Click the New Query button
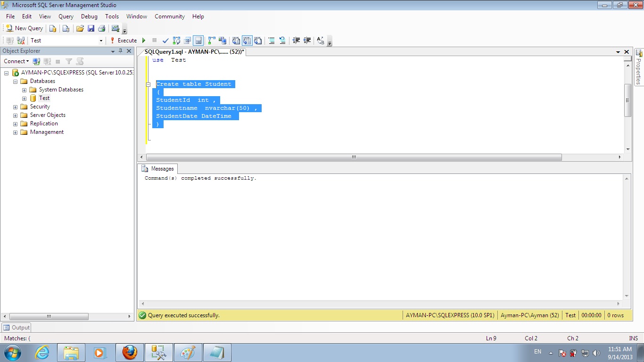The image size is (644, 362). coord(24,28)
